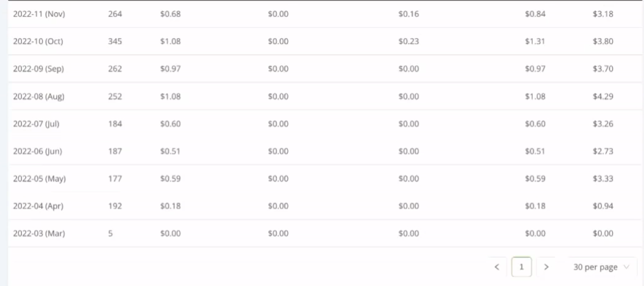The image size is (644, 286).
Task: Select the 2022-11 (Nov) row
Action: click(x=325, y=14)
